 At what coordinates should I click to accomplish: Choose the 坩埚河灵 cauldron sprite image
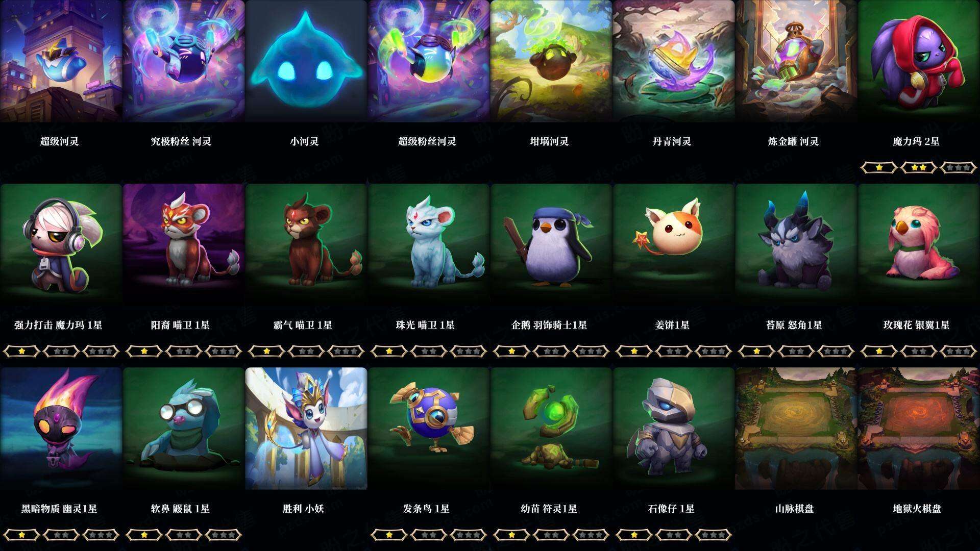point(551,61)
